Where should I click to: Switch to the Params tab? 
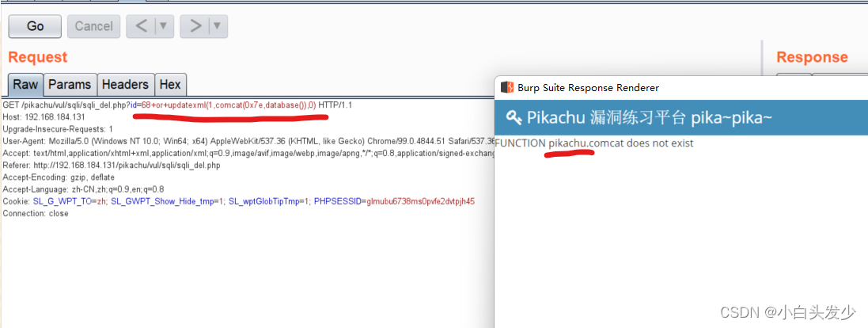[70, 85]
